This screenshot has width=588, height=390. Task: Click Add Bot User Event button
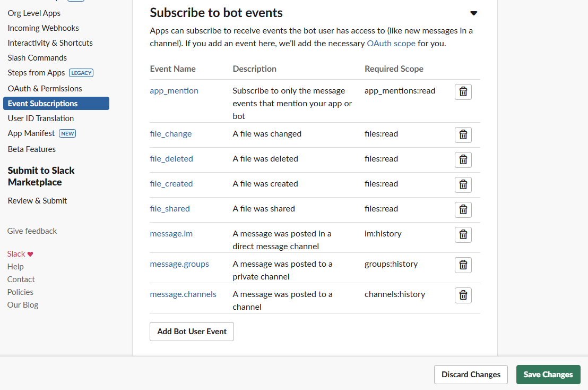tap(192, 332)
